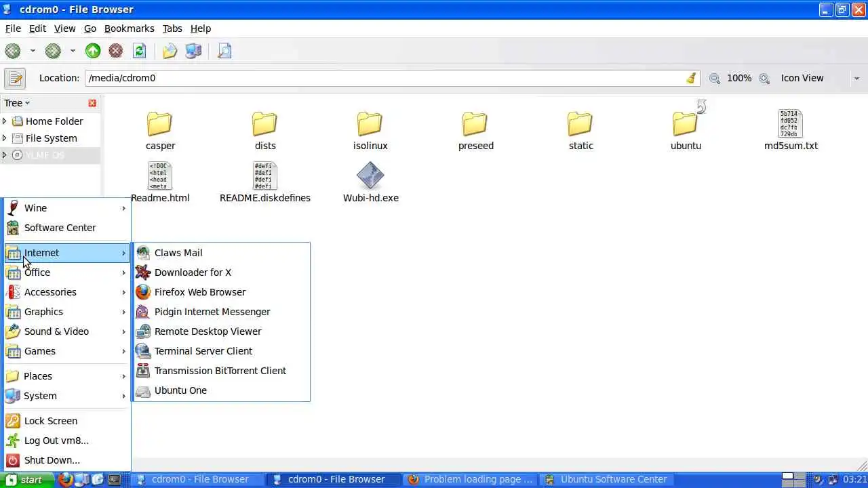The image size is (868, 488).
Task: Select the README.diskdefines file
Action: click(265, 183)
